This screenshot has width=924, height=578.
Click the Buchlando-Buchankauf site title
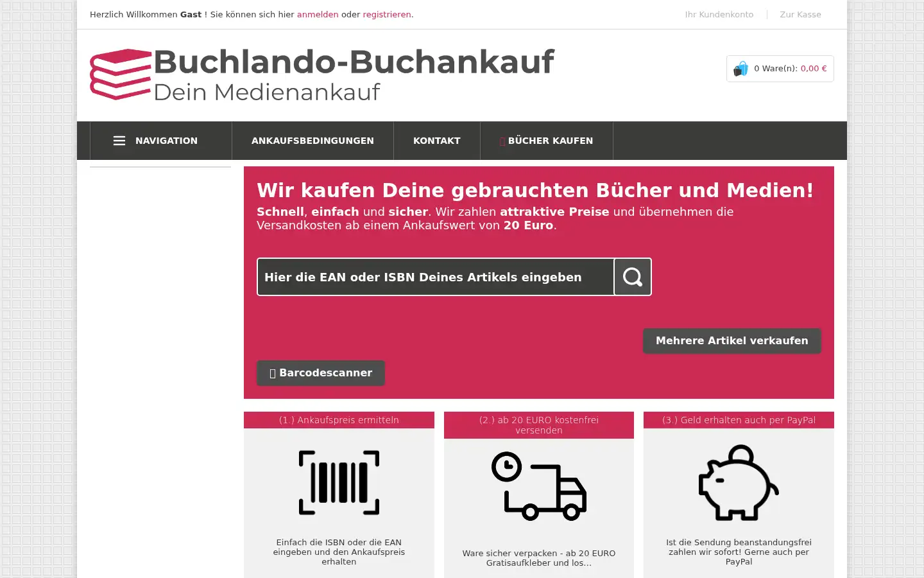[354, 62]
